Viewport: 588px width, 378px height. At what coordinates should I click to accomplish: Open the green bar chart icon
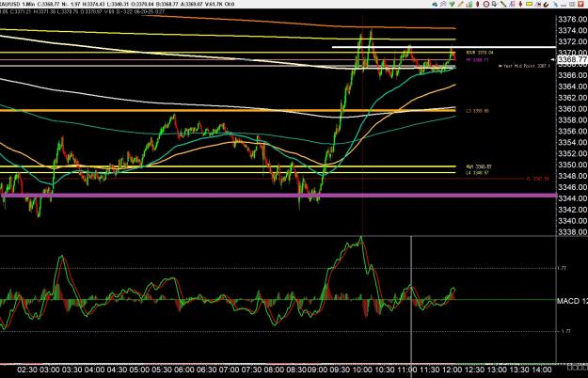pos(469,5)
